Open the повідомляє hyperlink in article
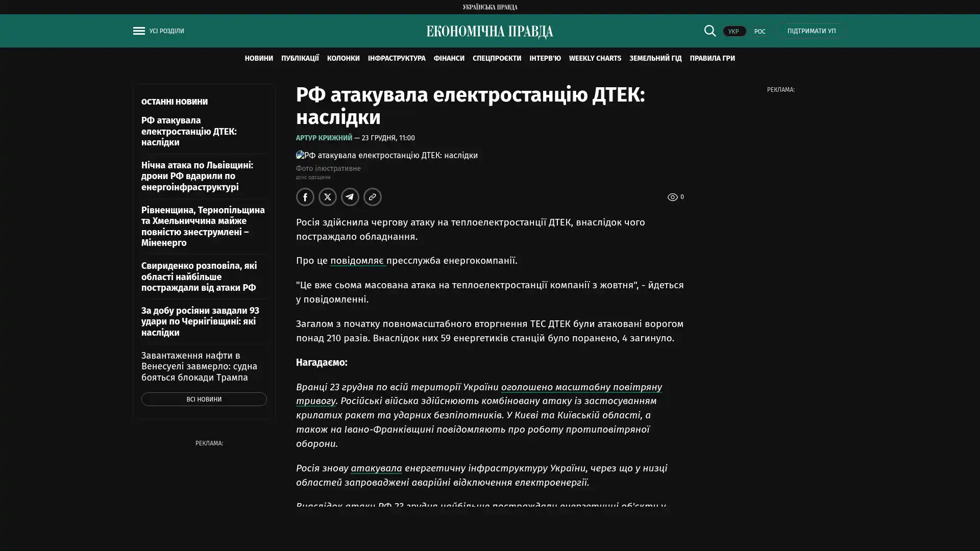 (x=357, y=260)
